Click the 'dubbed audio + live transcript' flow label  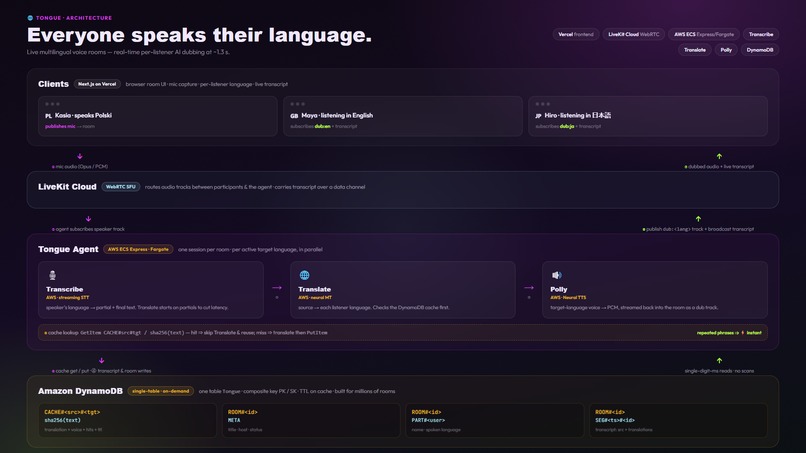click(719, 167)
